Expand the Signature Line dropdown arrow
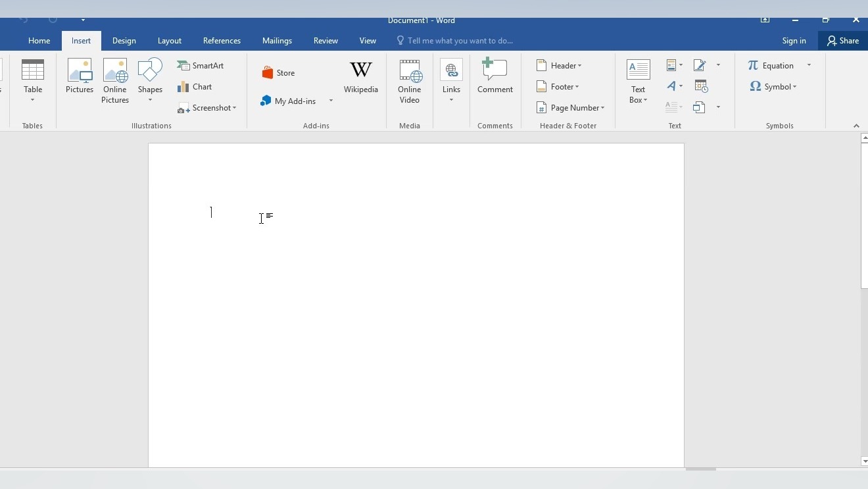The width and height of the screenshot is (868, 489). [718, 66]
